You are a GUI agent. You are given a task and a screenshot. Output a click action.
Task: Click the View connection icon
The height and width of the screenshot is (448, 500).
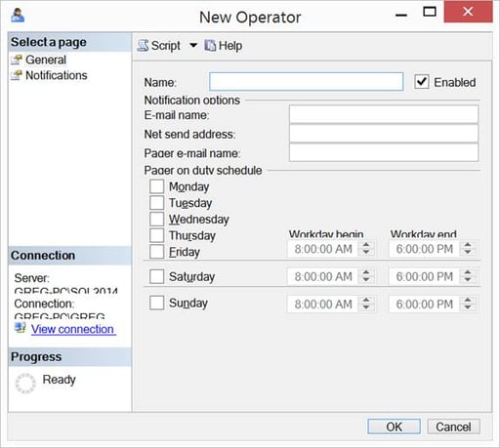point(21,328)
